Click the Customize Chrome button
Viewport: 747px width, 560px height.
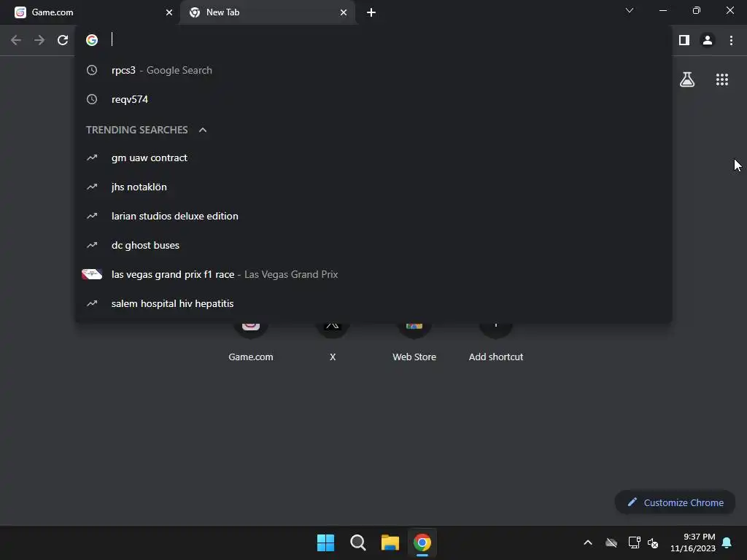(675, 502)
